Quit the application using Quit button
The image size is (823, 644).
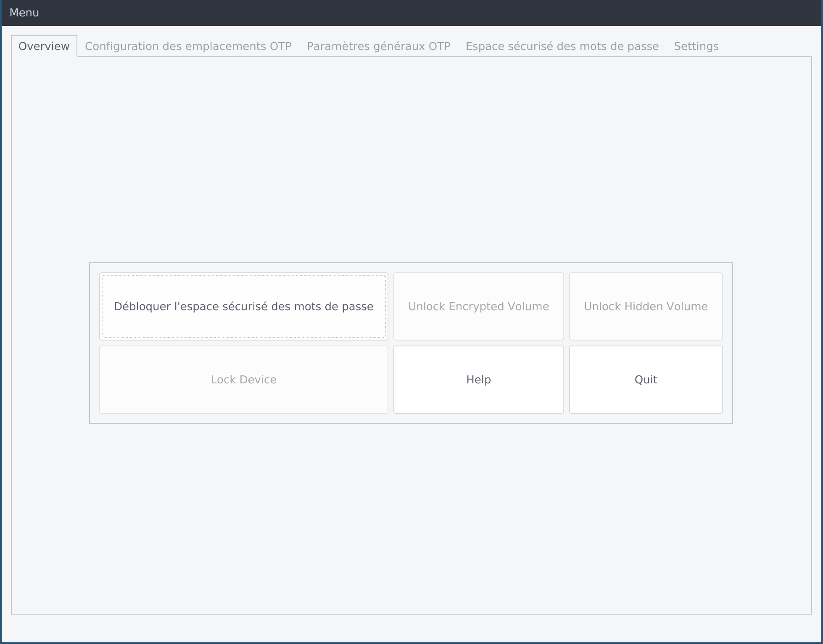point(646,380)
